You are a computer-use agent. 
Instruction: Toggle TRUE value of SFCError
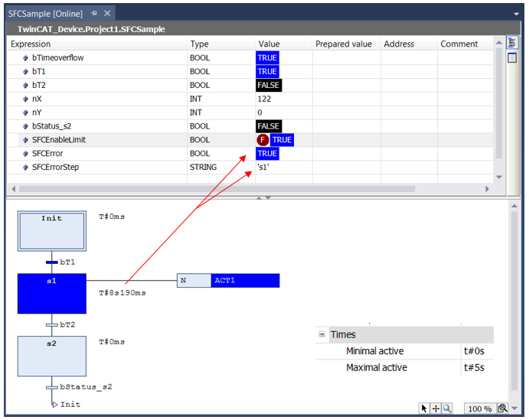267,154
